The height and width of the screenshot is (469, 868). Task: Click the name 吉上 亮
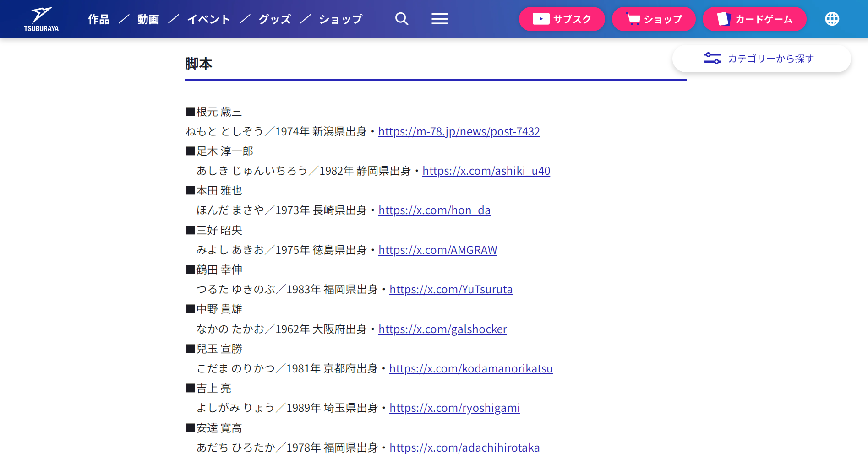click(213, 388)
